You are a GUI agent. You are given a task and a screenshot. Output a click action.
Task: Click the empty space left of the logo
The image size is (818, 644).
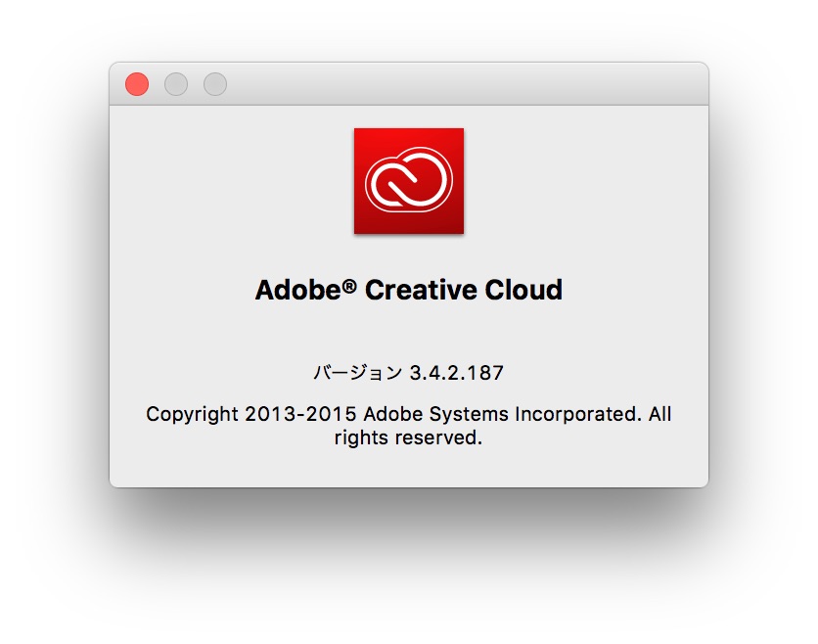click(235, 181)
